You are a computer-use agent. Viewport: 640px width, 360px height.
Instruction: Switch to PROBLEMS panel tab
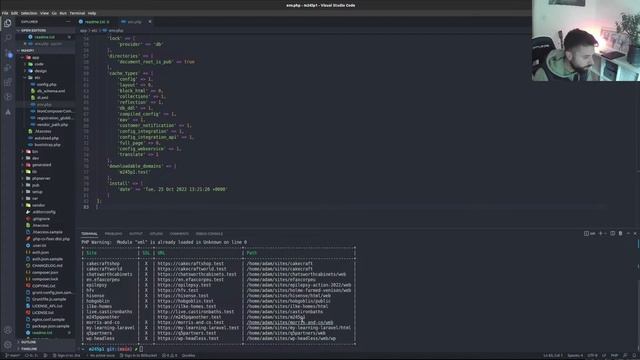(x=113, y=234)
